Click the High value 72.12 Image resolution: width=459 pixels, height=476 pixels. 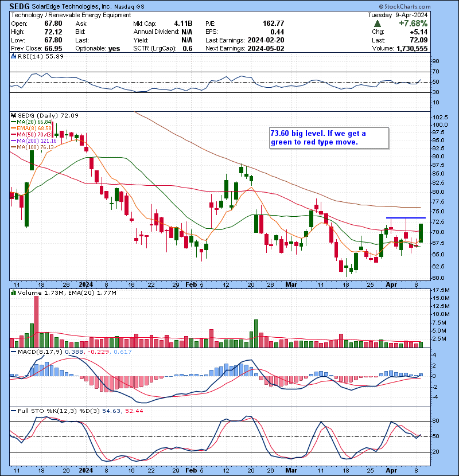[53, 32]
